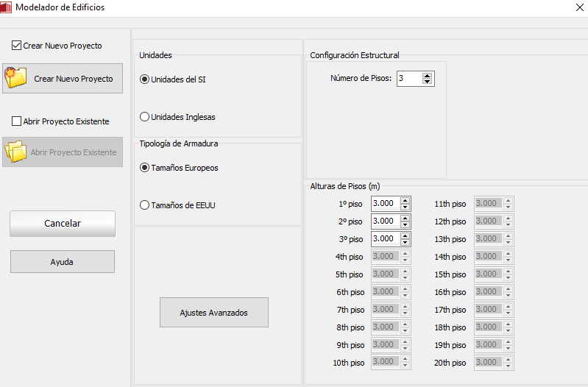
Task: Click the Número de Pisos input field
Action: click(x=408, y=78)
